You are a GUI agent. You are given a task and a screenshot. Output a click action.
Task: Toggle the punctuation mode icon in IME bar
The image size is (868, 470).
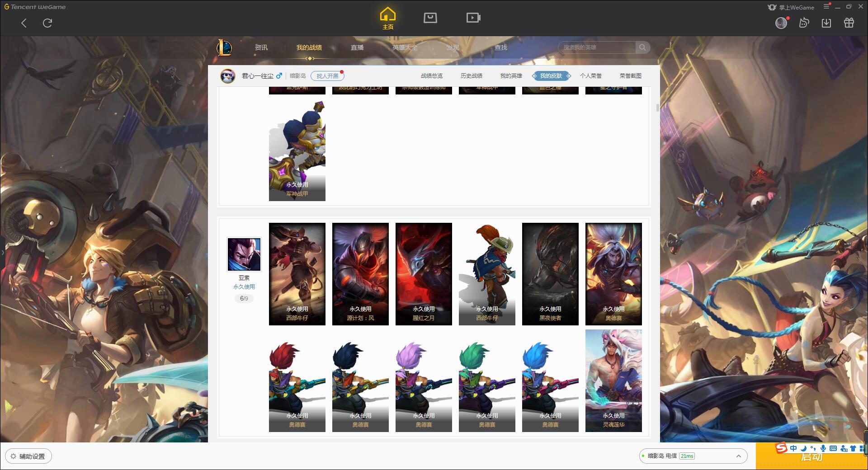tap(813, 448)
